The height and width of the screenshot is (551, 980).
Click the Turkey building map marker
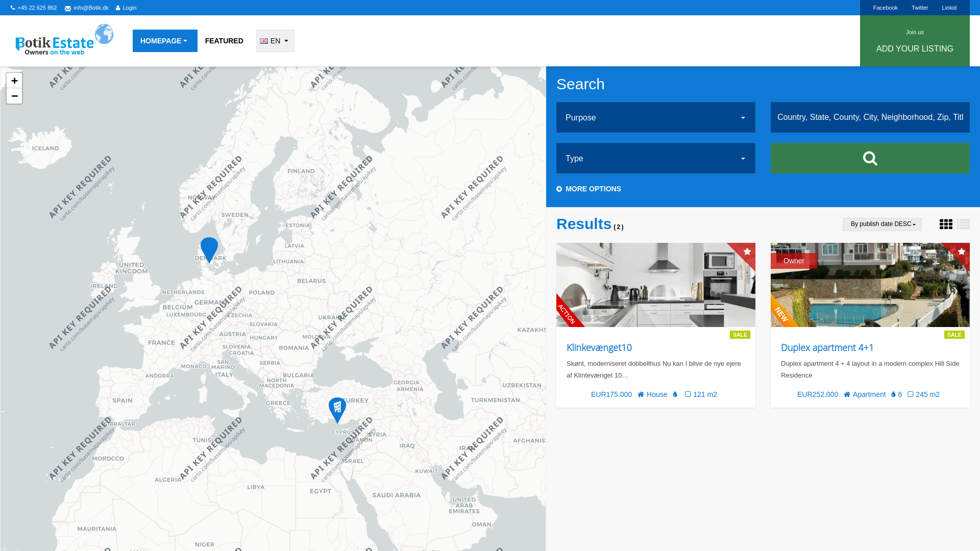[x=337, y=410]
